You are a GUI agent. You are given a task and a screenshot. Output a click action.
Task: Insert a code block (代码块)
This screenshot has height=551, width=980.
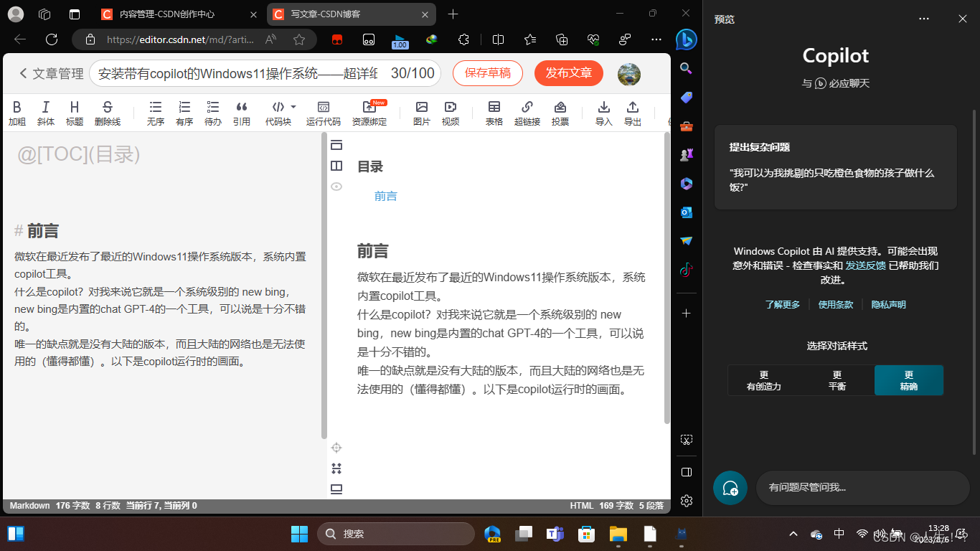click(278, 113)
